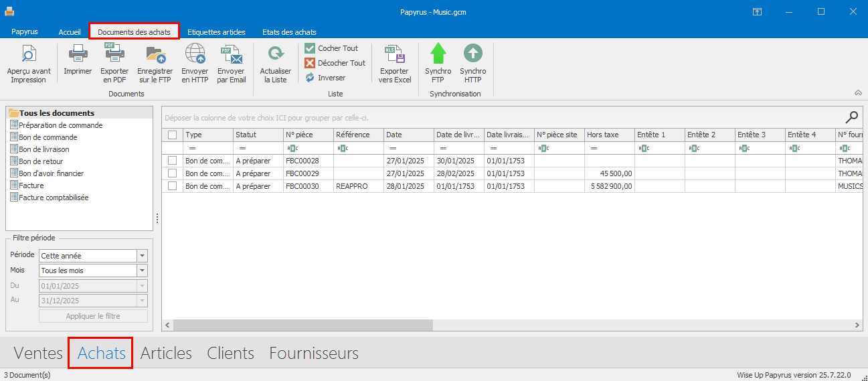Screen dimensions: 868x381
Task: Click the horizontal scrollbar of the grid
Action: coord(303,325)
